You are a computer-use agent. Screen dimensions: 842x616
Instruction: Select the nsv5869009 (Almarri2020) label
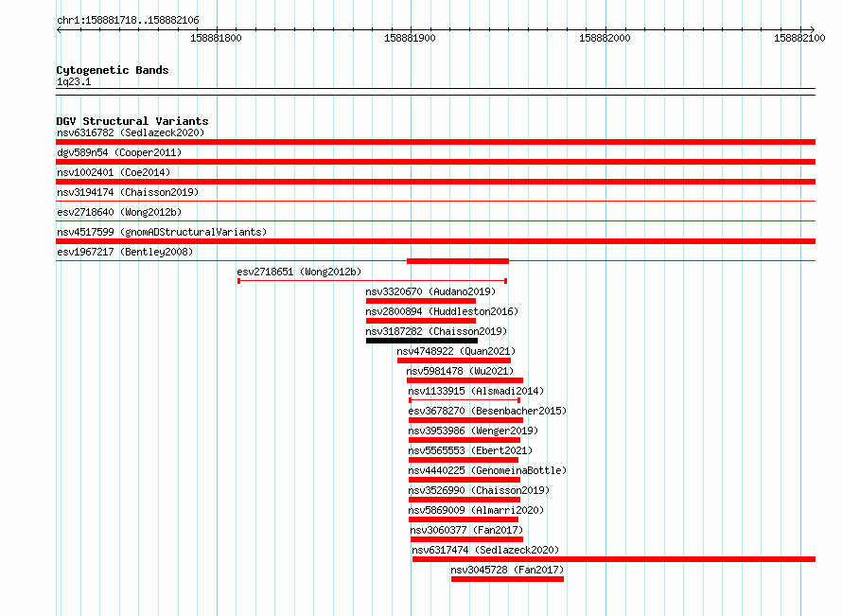click(x=476, y=510)
